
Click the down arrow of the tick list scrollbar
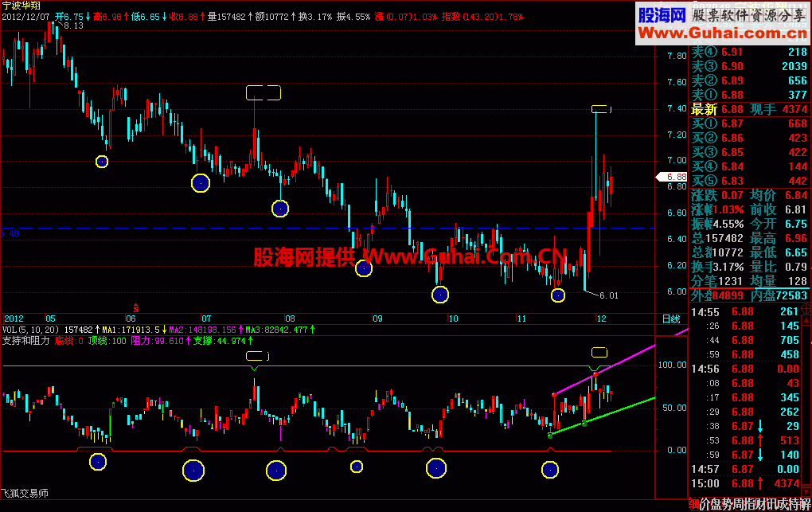click(806, 491)
